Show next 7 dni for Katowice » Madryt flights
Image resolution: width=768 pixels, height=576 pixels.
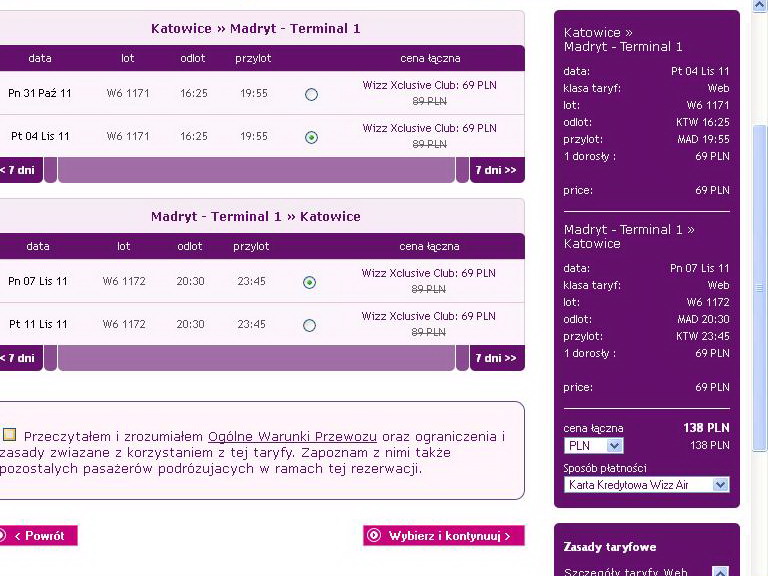497,170
